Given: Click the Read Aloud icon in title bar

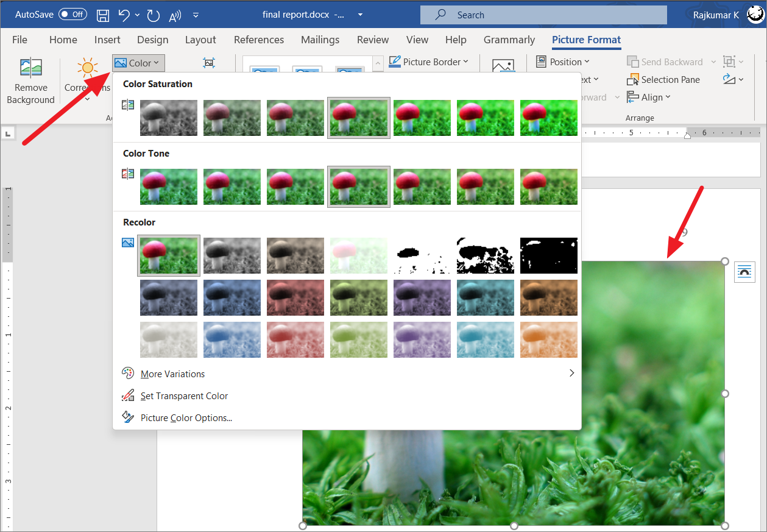Looking at the screenshot, I should [x=175, y=15].
